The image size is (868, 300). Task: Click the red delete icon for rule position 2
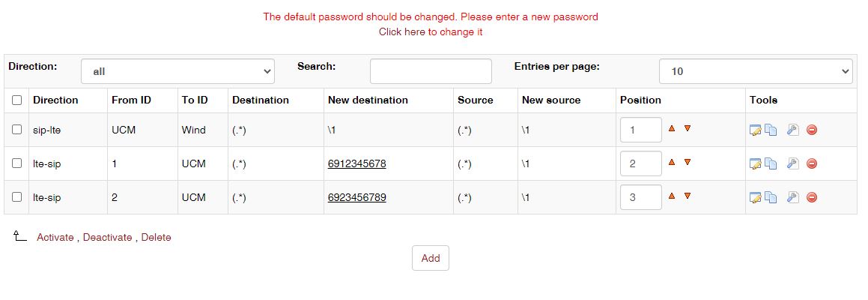click(812, 163)
